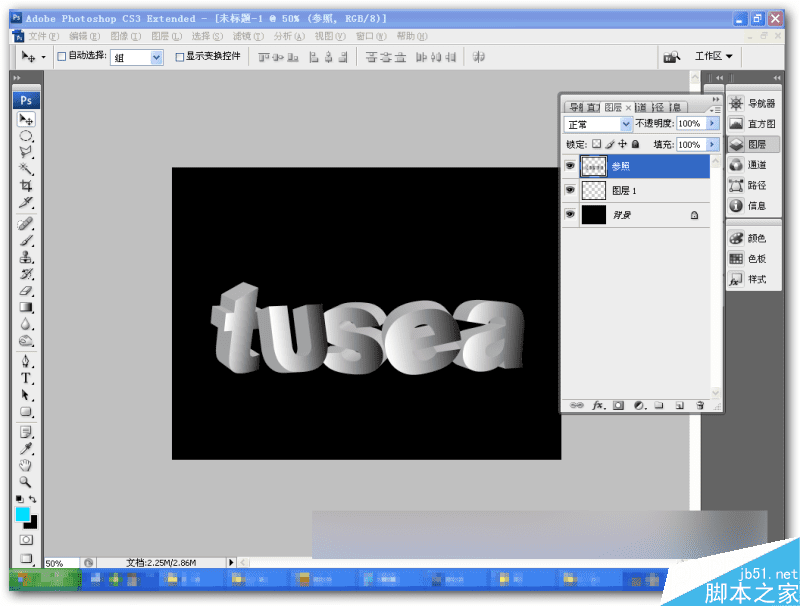Click the fx layer style icon
The image size is (800, 606).
pyautogui.click(x=599, y=405)
